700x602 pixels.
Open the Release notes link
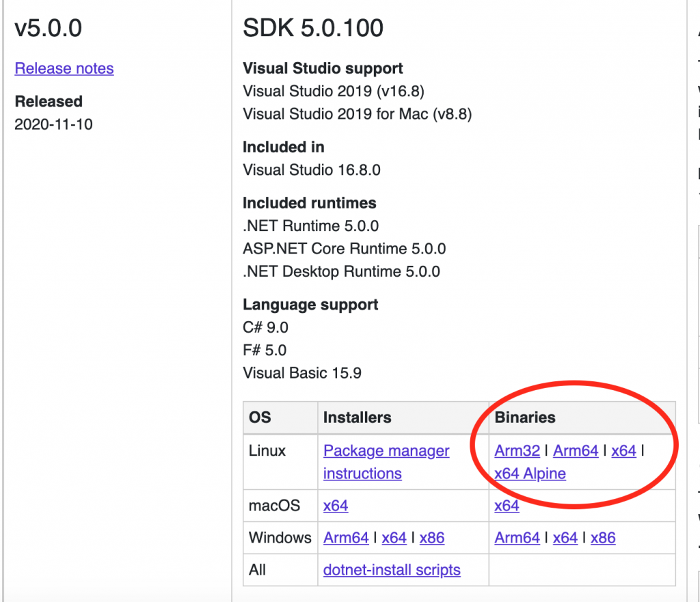point(64,68)
